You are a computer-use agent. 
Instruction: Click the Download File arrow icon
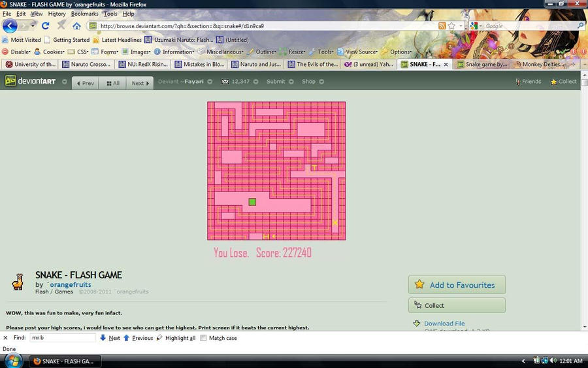click(417, 324)
